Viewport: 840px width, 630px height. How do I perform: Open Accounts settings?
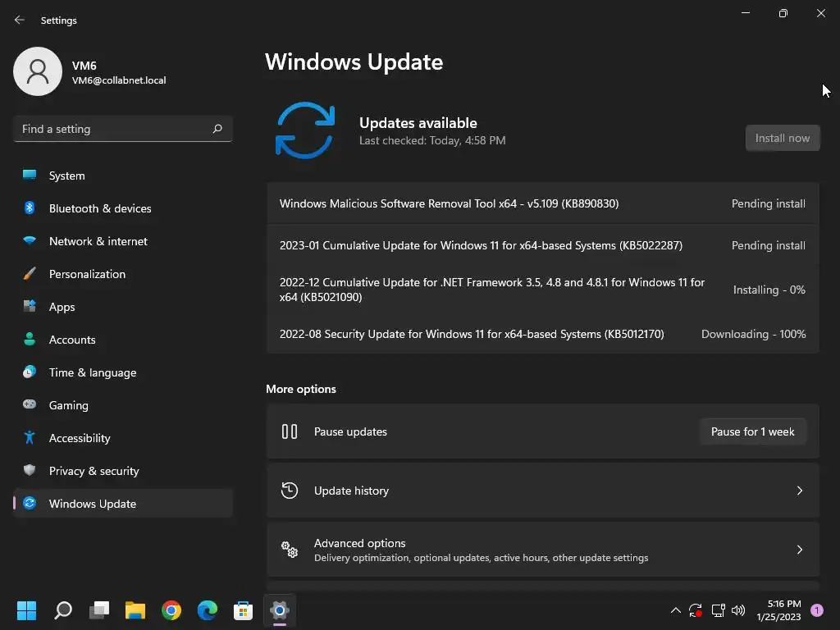(123, 340)
